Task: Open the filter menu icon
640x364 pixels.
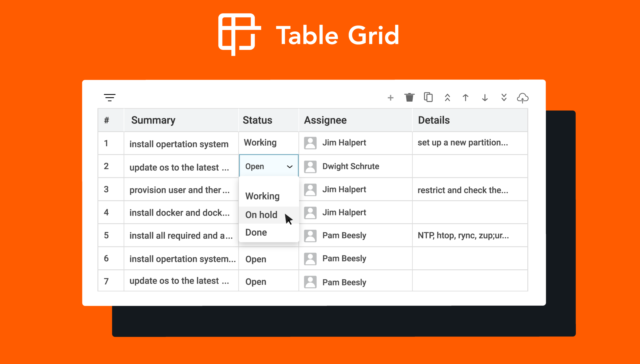Action: (x=110, y=97)
